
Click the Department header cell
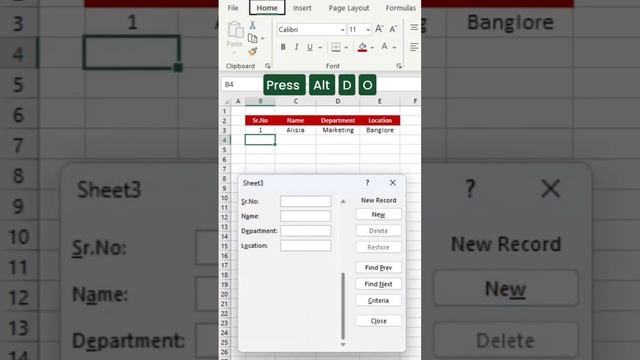[x=338, y=120]
